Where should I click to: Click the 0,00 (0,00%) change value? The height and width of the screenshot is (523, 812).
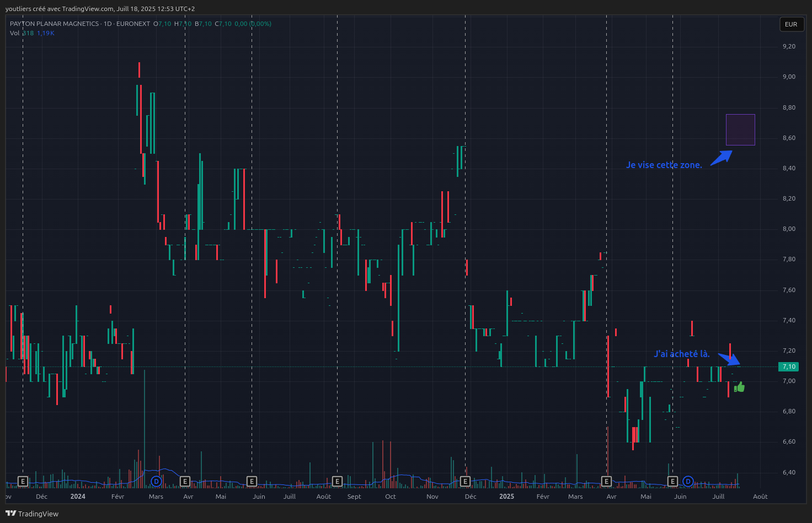(x=253, y=24)
